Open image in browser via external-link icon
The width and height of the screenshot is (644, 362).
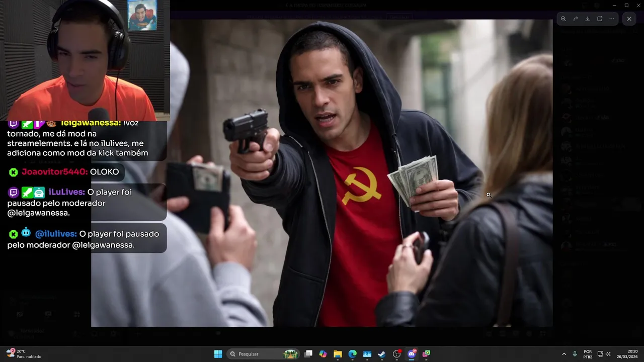(600, 19)
